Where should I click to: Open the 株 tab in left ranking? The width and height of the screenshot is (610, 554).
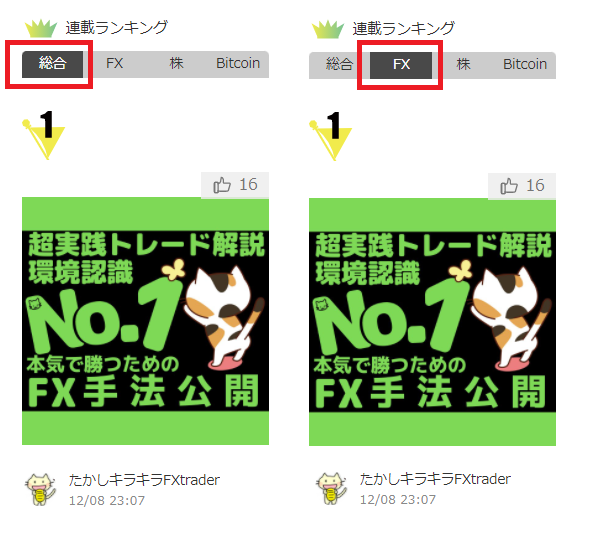(x=176, y=64)
